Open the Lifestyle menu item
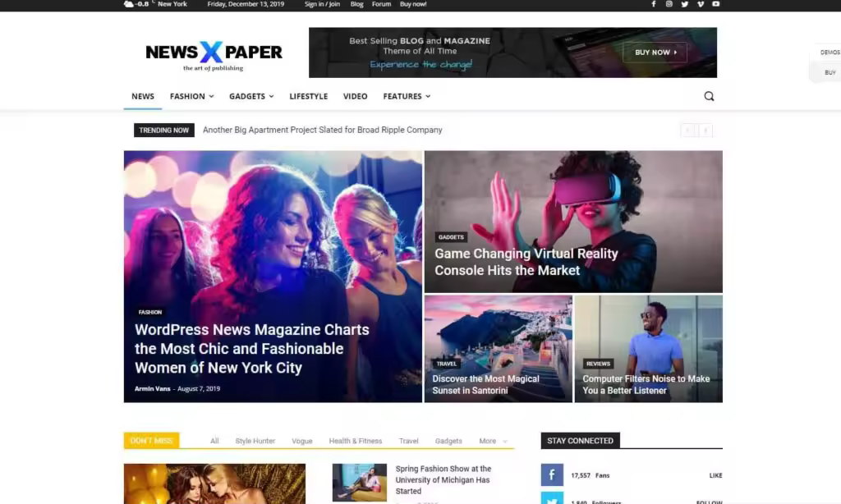This screenshot has width=841, height=504. tap(309, 97)
